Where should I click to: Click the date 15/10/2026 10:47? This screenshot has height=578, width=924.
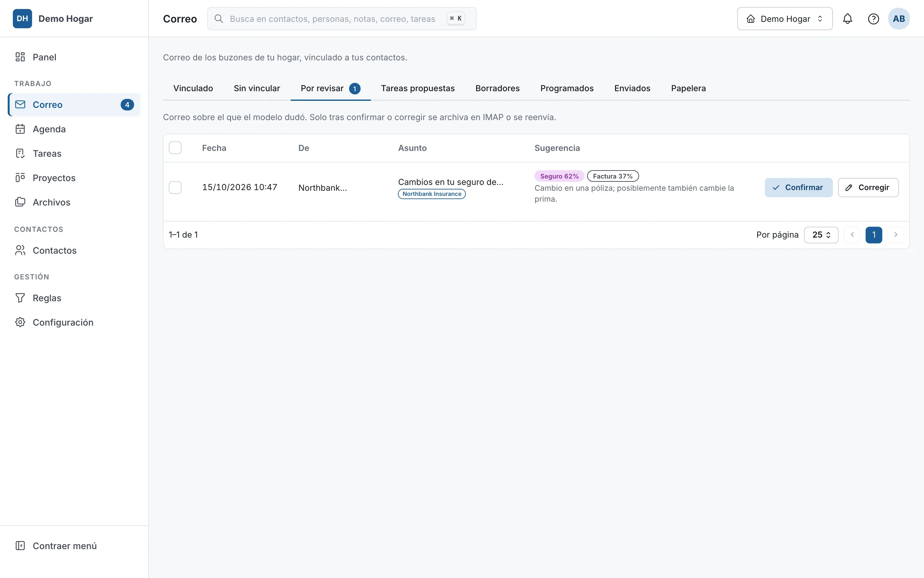(x=240, y=187)
